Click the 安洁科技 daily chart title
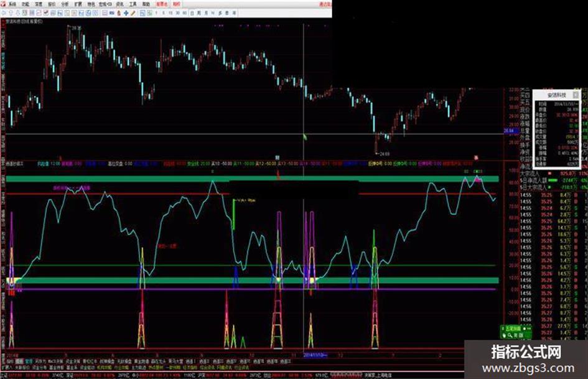The width and height of the screenshot is (588, 379). click(x=24, y=21)
